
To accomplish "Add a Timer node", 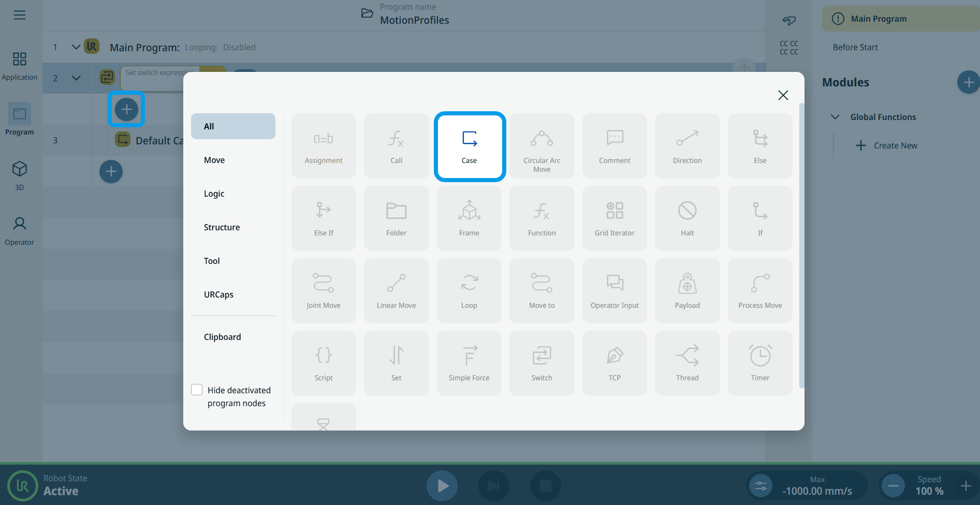I will pyautogui.click(x=759, y=363).
